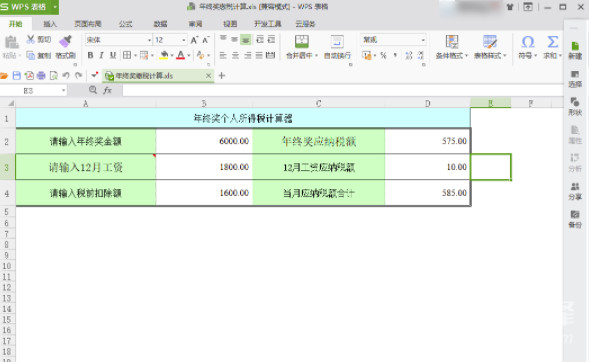The width and height of the screenshot is (589, 362).
Task: Save the workbook with the floppy icon
Action: (x=17, y=75)
